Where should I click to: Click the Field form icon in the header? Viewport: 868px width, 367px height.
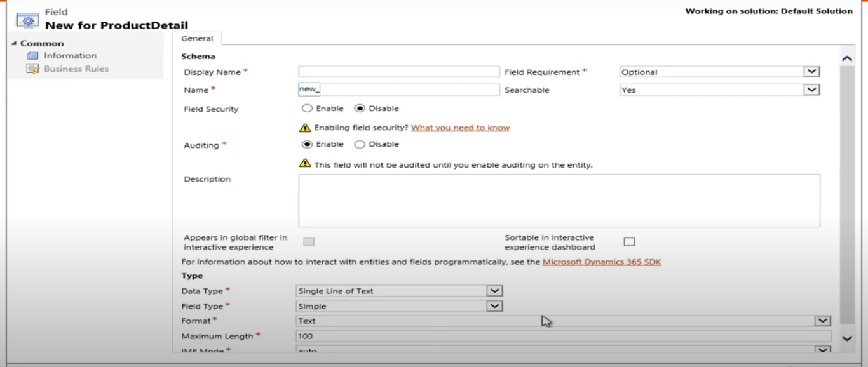click(27, 20)
